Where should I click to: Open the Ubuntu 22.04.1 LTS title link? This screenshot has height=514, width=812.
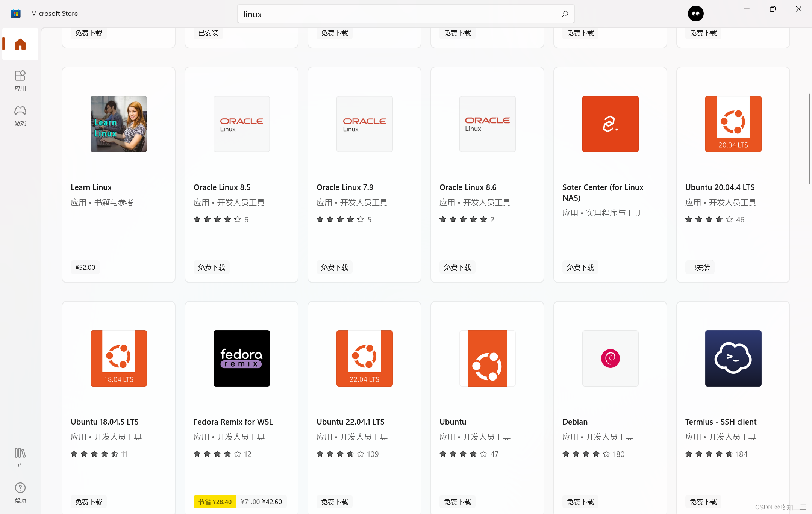350,422
